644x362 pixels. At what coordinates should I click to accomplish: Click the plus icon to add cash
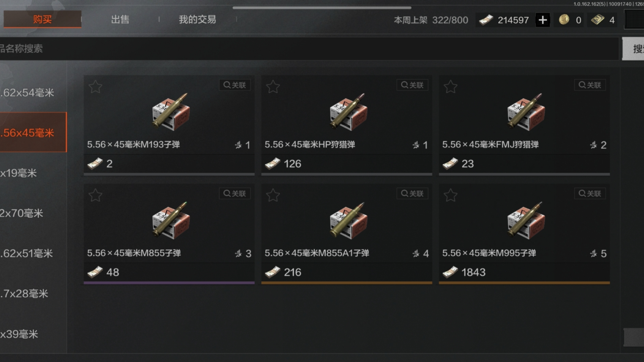542,20
